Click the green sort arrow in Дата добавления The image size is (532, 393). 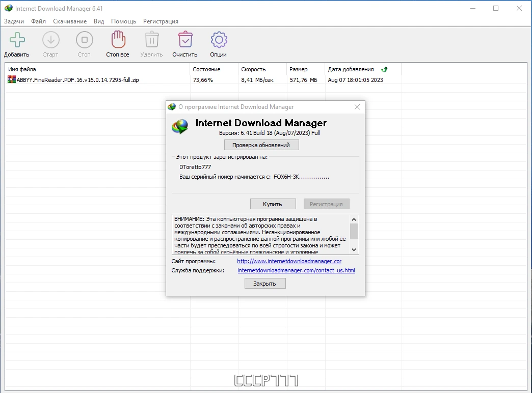tap(384, 69)
